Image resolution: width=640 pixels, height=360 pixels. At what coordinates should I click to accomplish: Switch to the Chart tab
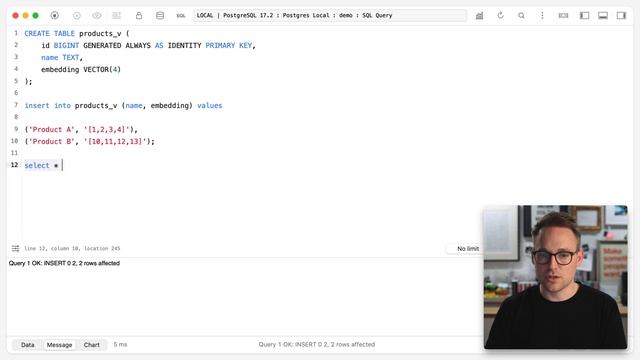91,345
